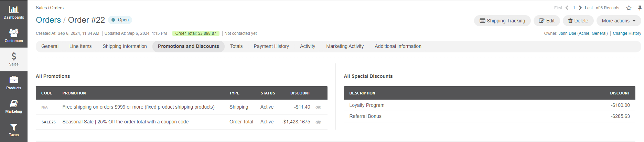
Task: Open Marketing sidebar section
Action: (14, 106)
